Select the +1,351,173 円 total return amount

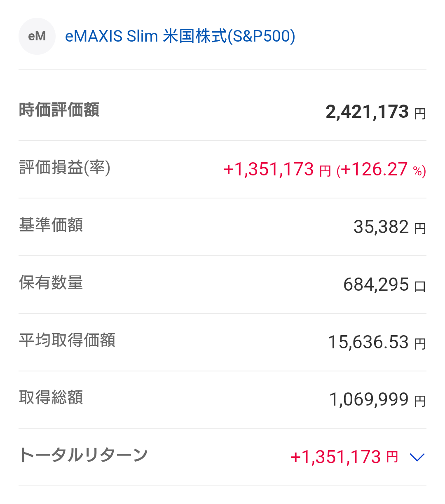point(344,457)
